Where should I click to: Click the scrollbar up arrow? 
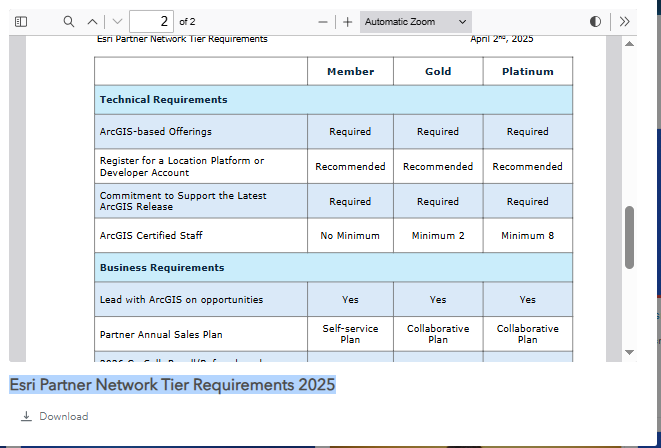click(629, 44)
